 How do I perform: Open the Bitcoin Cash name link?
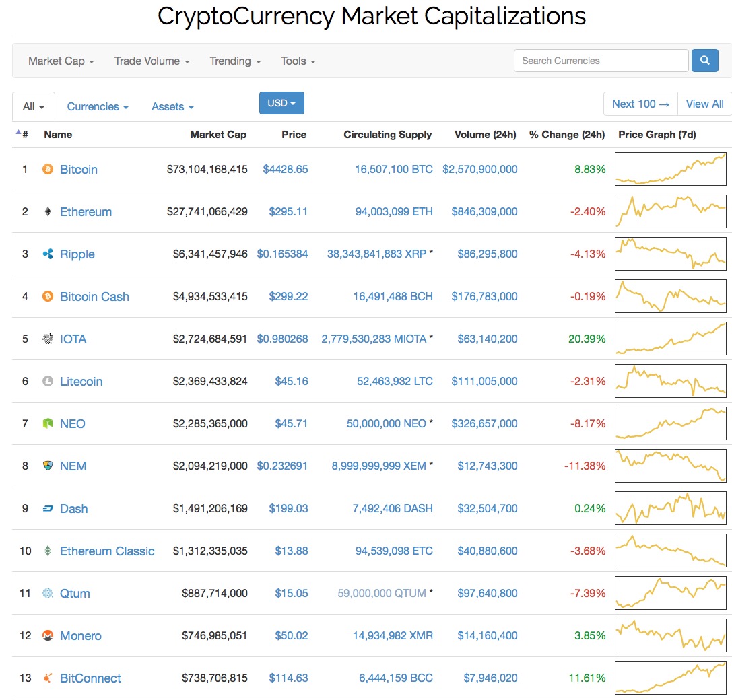(94, 297)
